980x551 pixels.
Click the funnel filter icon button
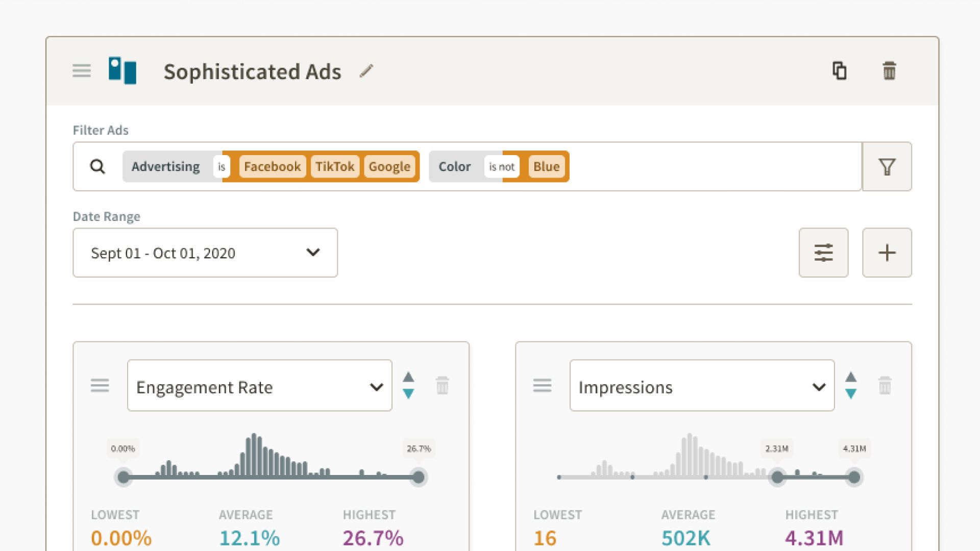887,167
